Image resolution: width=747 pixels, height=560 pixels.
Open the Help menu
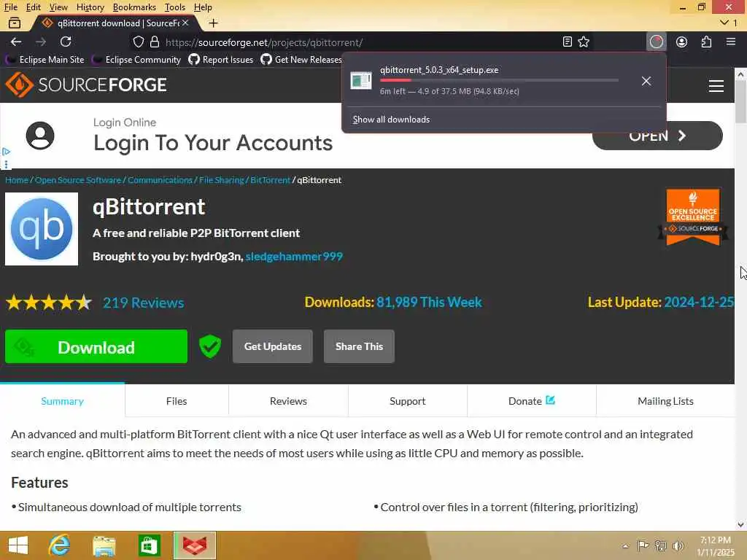tap(203, 7)
